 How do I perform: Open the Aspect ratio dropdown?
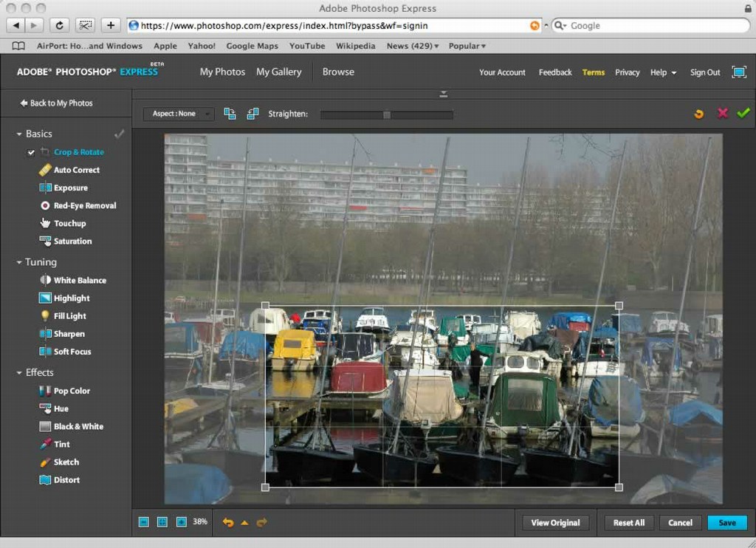[178, 114]
